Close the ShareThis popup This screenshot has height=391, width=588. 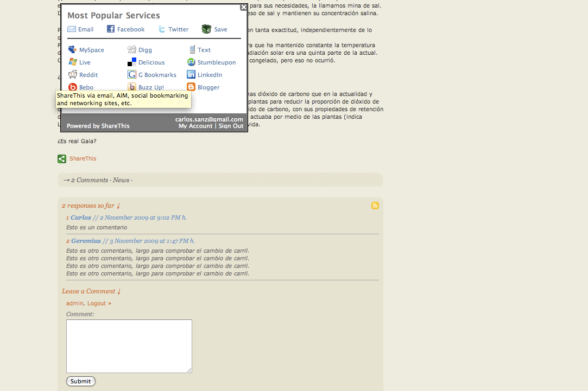(243, 7)
